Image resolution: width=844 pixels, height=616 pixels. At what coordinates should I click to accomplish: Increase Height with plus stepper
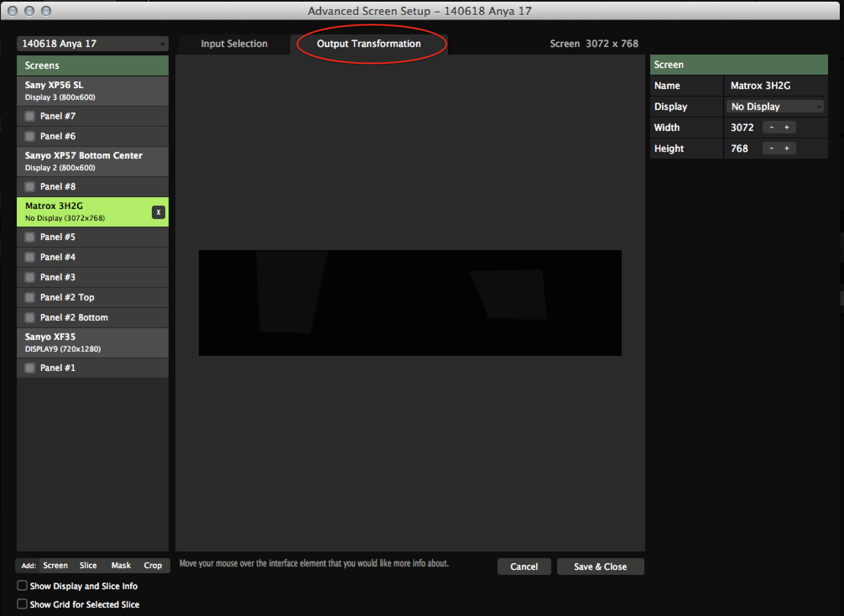(x=787, y=148)
